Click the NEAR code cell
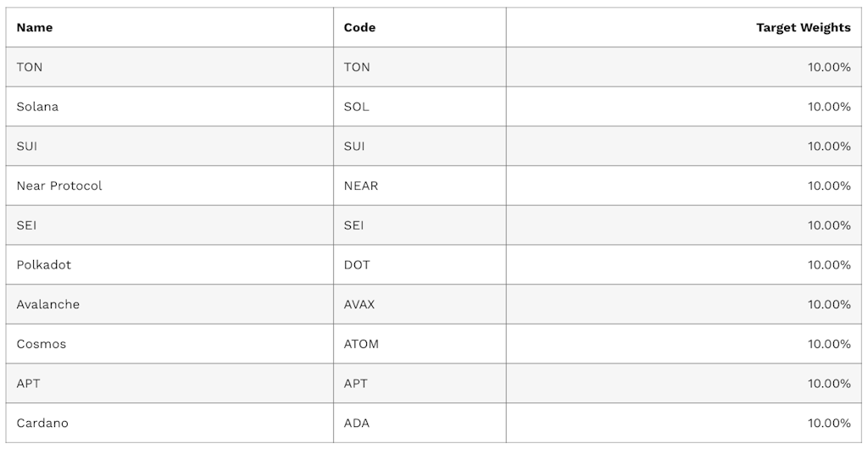 [x=361, y=186]
